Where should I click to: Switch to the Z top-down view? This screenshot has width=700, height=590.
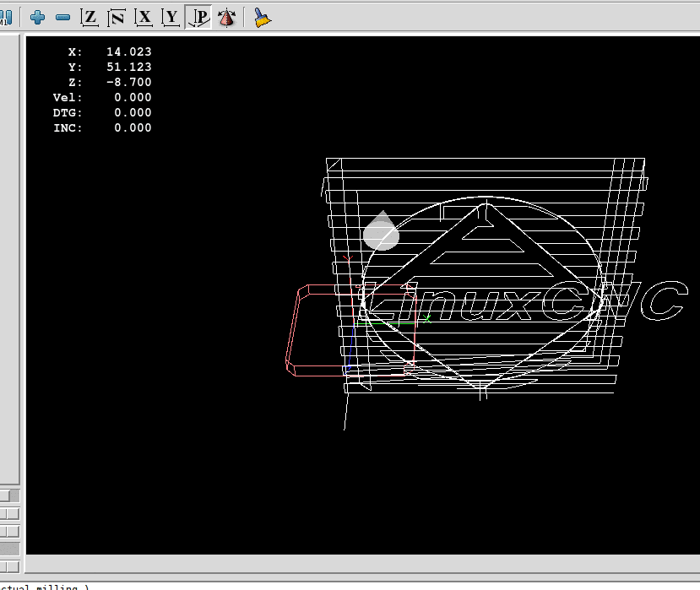[90, 18]
